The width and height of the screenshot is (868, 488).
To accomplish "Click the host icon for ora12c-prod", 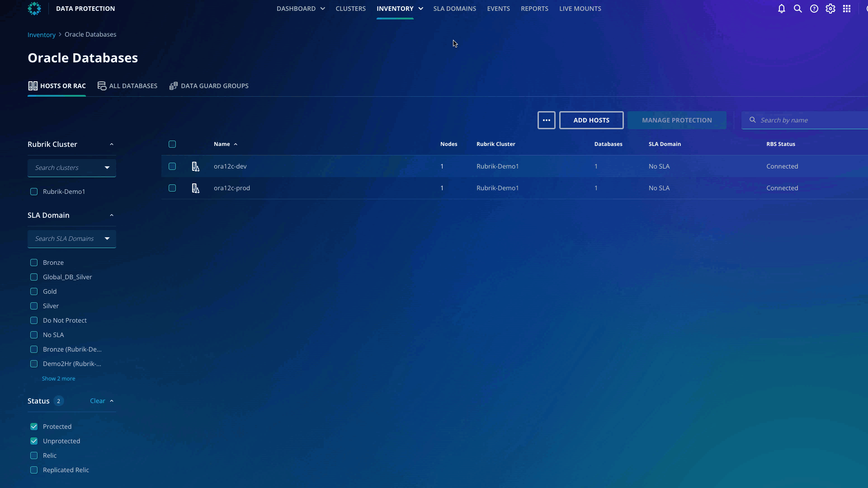I will [x=196, y=188].
